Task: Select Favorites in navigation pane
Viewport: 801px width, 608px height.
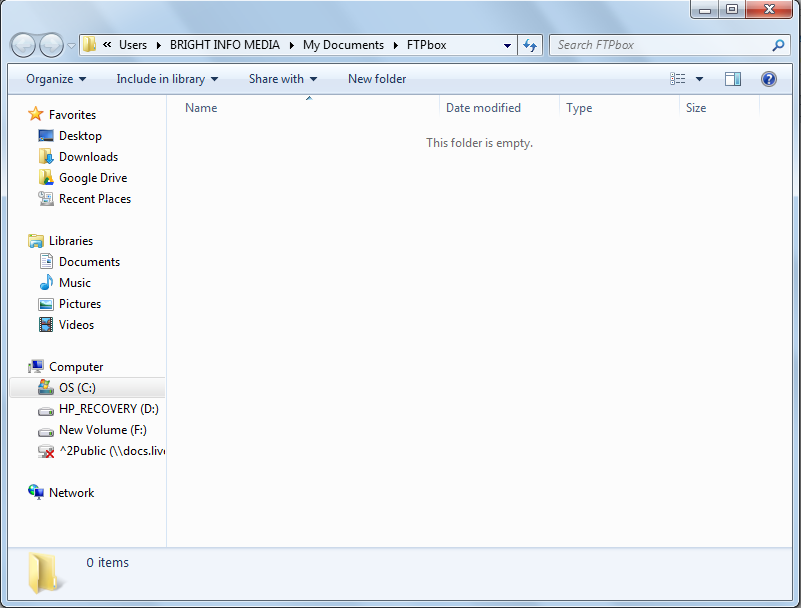Action: 72,115
